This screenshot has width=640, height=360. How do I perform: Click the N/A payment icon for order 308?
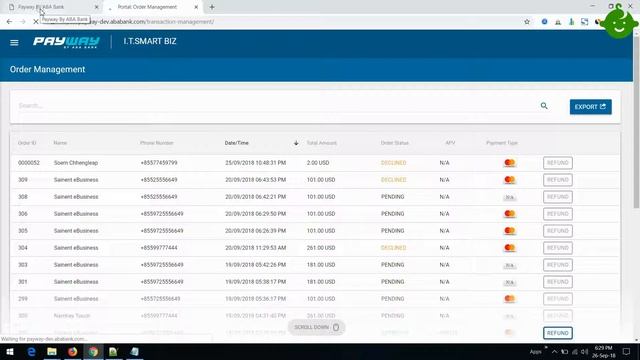[x=509, y=197]
